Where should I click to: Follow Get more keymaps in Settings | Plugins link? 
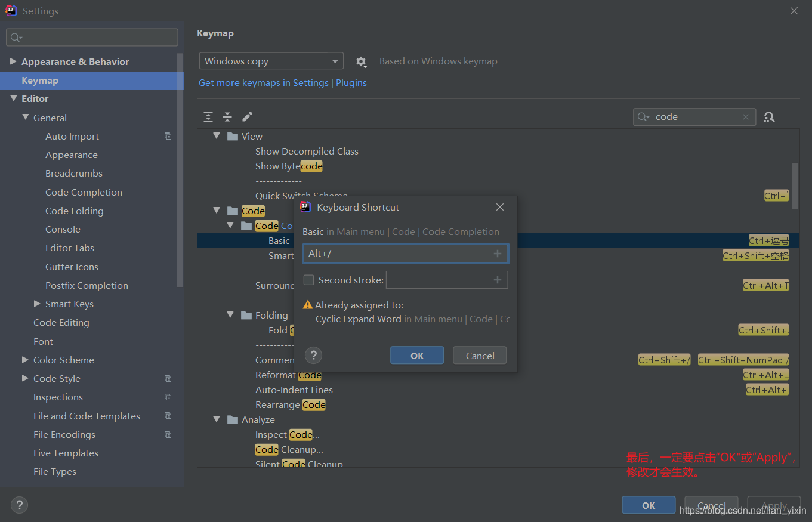(283, 82)
